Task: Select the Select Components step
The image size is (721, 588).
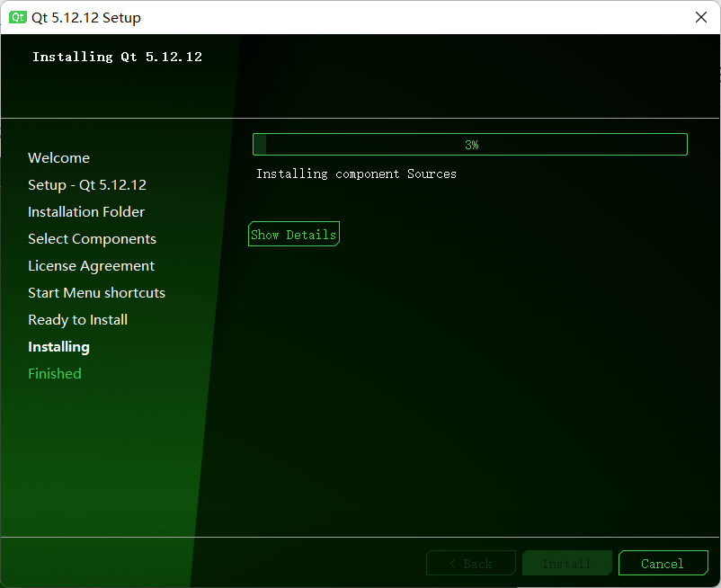Action: (92, 239)
